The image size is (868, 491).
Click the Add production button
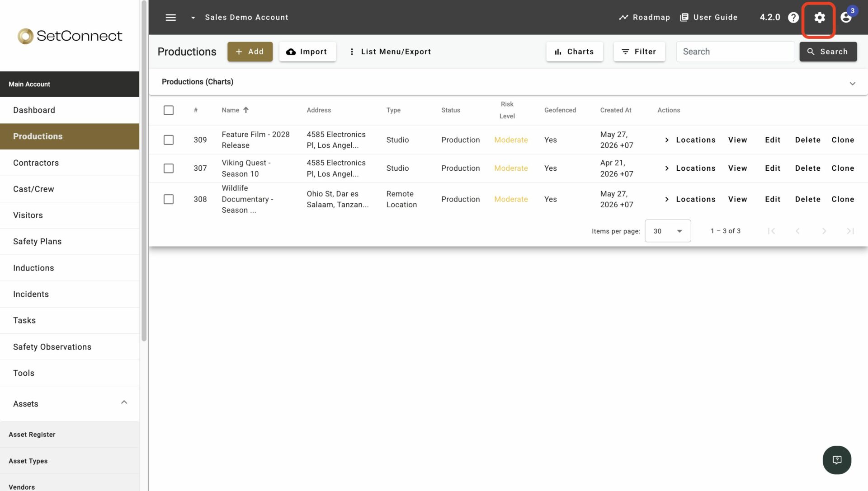(x=250, y=51)
